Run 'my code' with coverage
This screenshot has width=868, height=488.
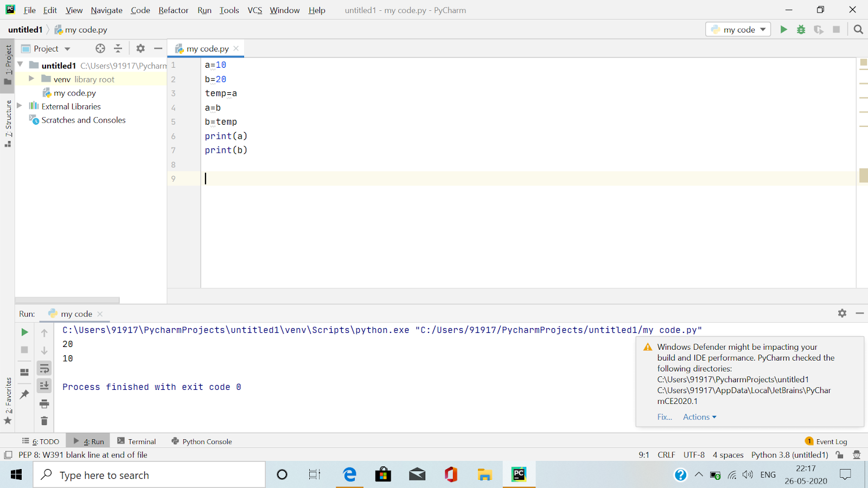pyautogui.click(x=819, y=29)
